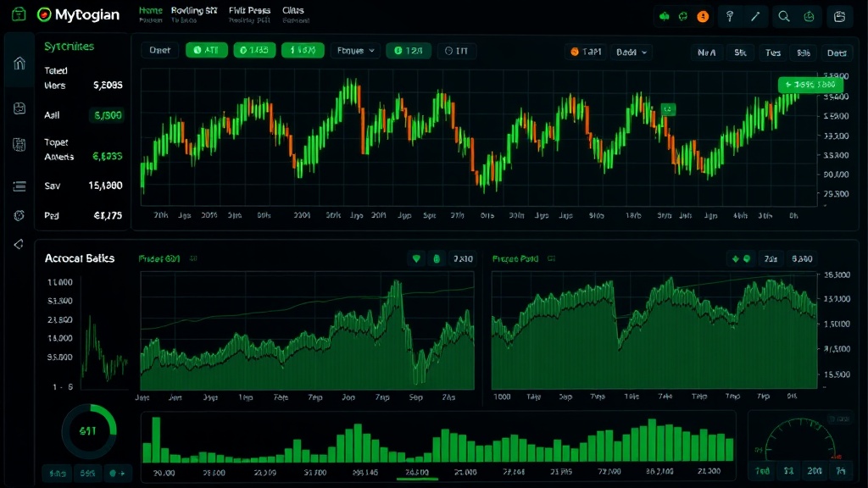Click the arrow button under the donut gauge
The width and height of the screenshot is (868, 488).
[x=118, y=474]
